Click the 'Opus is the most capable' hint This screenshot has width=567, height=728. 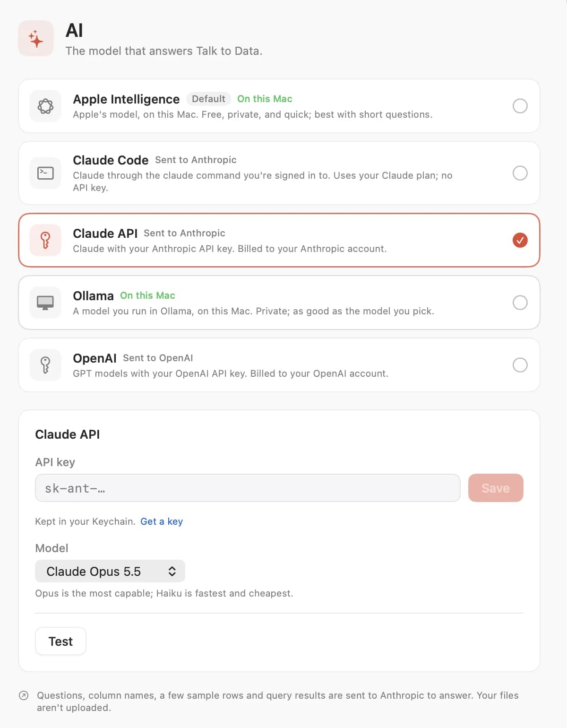click(x=164, y=593)
